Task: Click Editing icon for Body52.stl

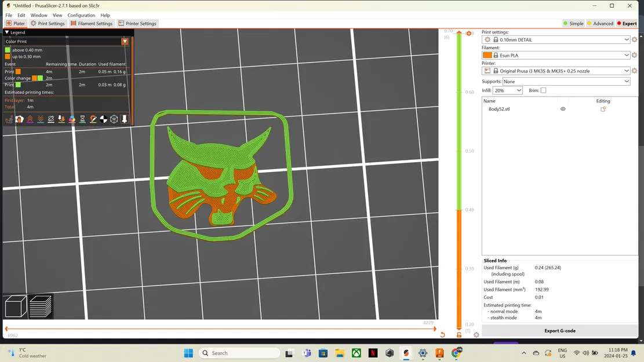Action: click(x=603, y=109)
